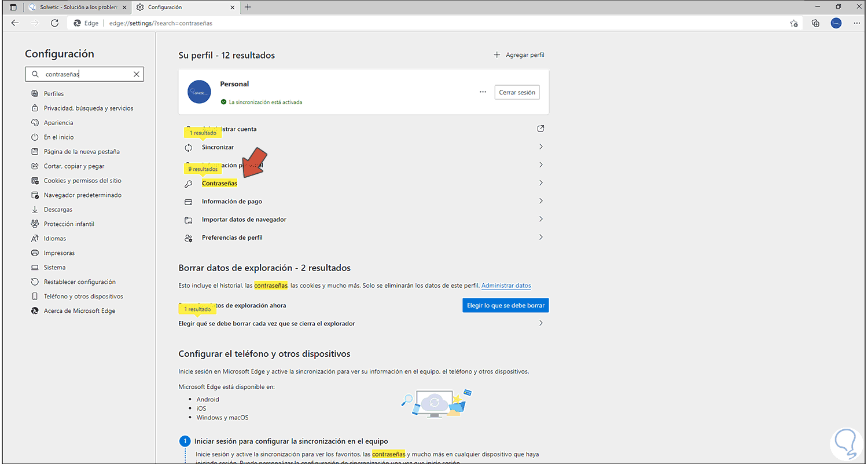This screenshot has height=464, width=868.
Task: Click the Configuración sidebar title
Action: [60, 54]
